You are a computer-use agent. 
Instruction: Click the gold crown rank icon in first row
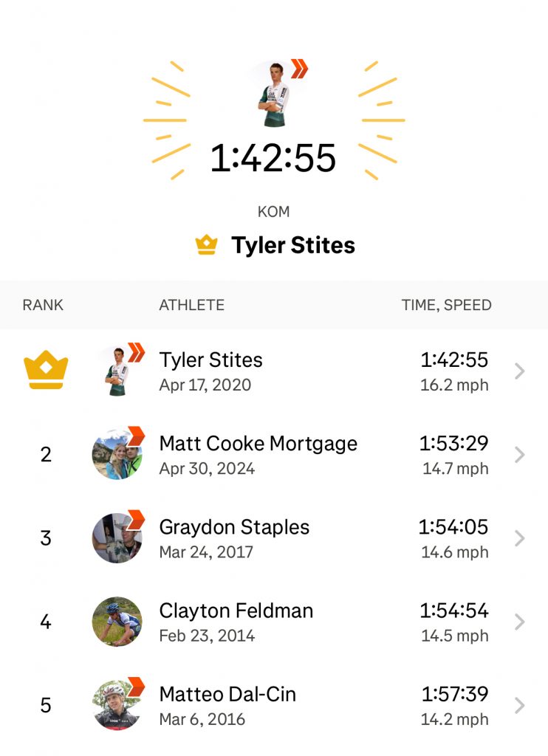point(46,370)
